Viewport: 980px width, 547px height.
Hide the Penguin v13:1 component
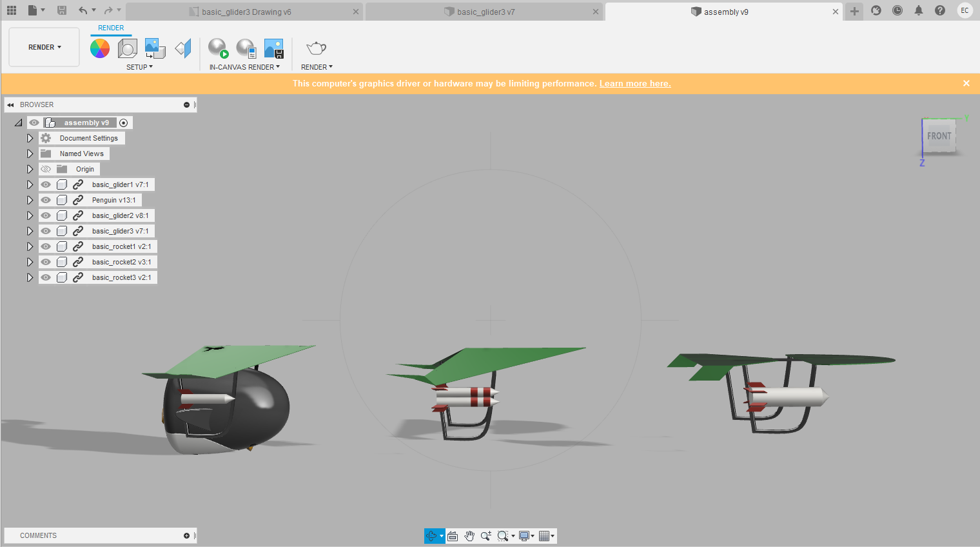click(45, 200)
